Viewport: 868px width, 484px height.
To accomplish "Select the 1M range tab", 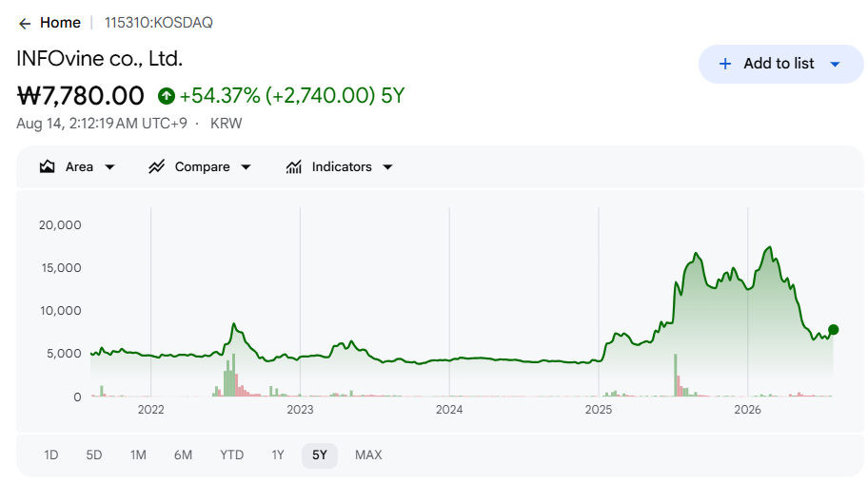I will click(138, 455).
